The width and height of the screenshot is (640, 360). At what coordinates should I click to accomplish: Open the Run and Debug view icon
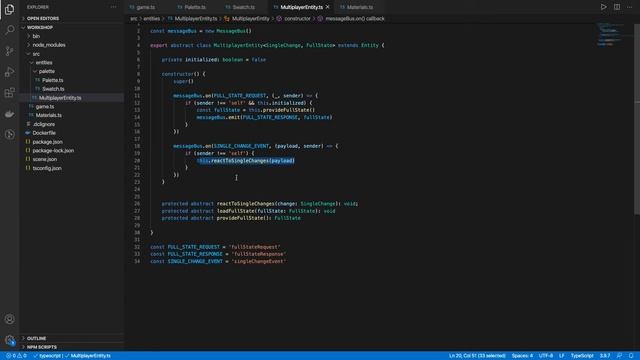point(9,72)
